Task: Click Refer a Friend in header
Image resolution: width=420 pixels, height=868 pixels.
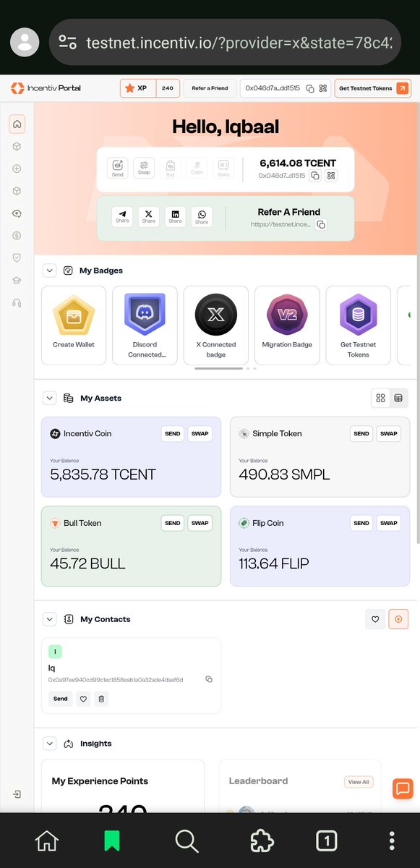Action: (210, 88)
